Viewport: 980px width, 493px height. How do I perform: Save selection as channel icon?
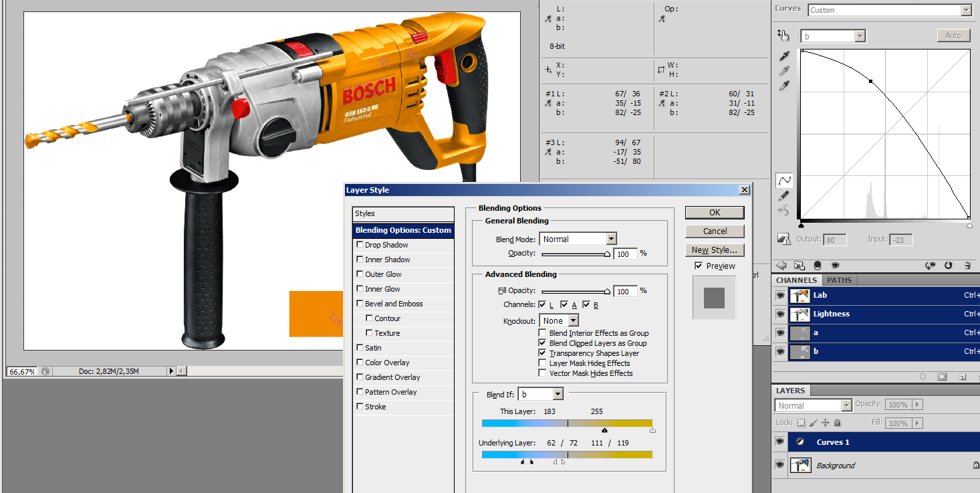pos(942,377)
